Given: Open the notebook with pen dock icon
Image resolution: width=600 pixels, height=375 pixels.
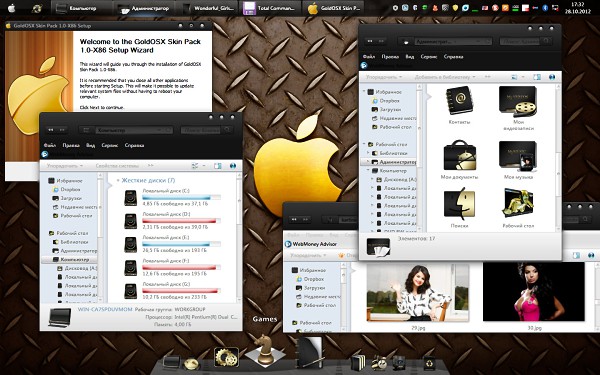Looking at the screenshot, I should (310, 353).
